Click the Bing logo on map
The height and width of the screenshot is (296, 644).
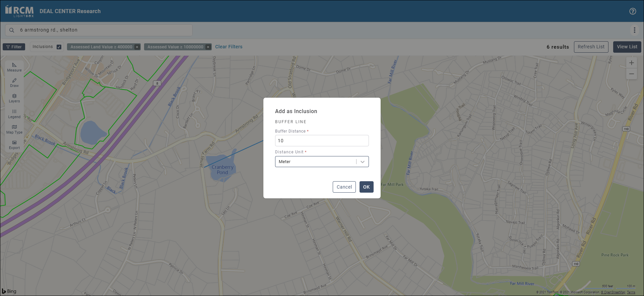[x=9, y=291]
